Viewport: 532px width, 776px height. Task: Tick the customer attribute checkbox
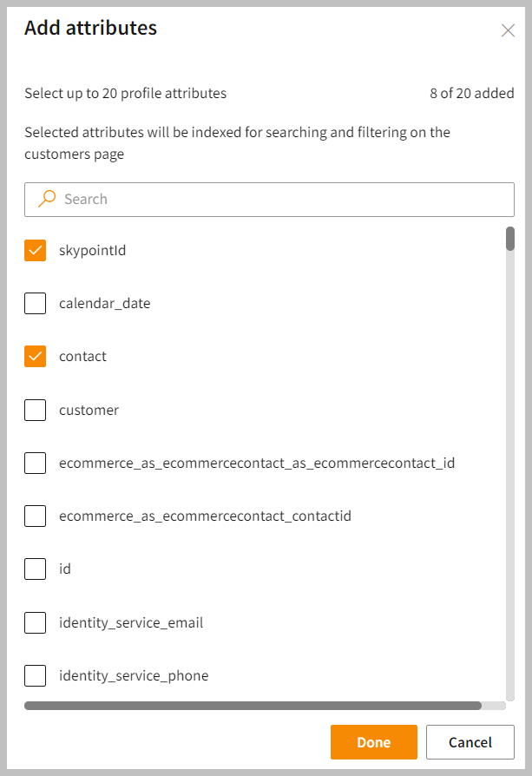(36, 410)
